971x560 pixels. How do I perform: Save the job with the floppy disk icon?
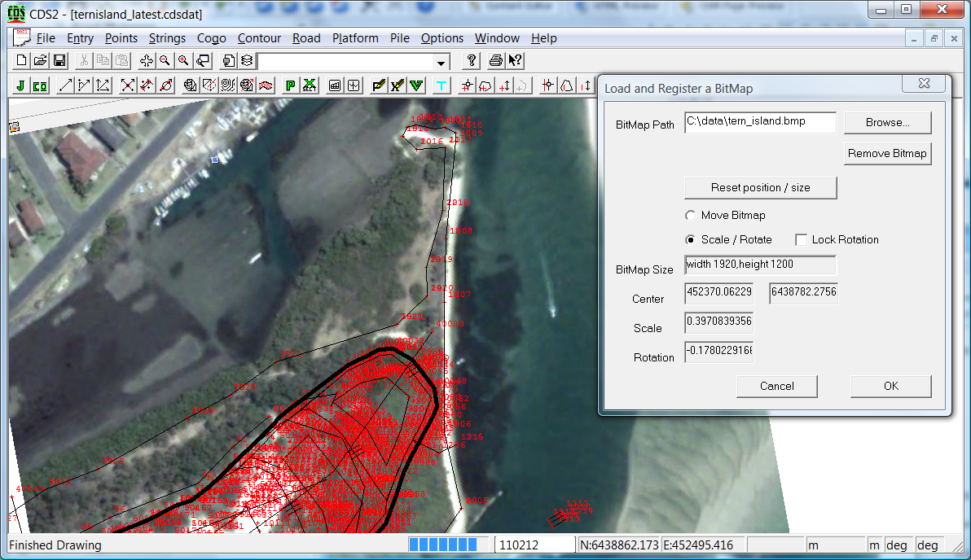[x=59, y=61]
